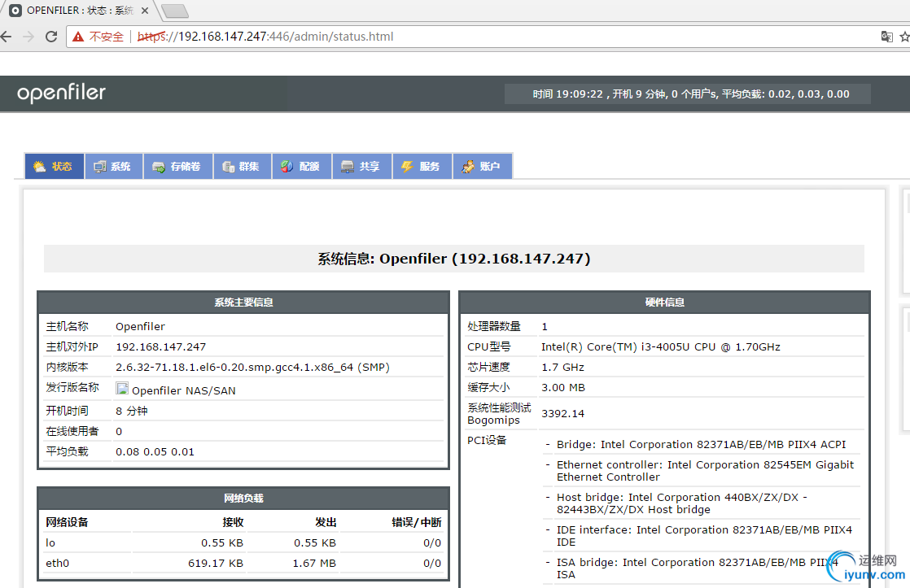Click the not-secure warning triangle icon
Screen dimensions: 910x588
click(78, 37)
